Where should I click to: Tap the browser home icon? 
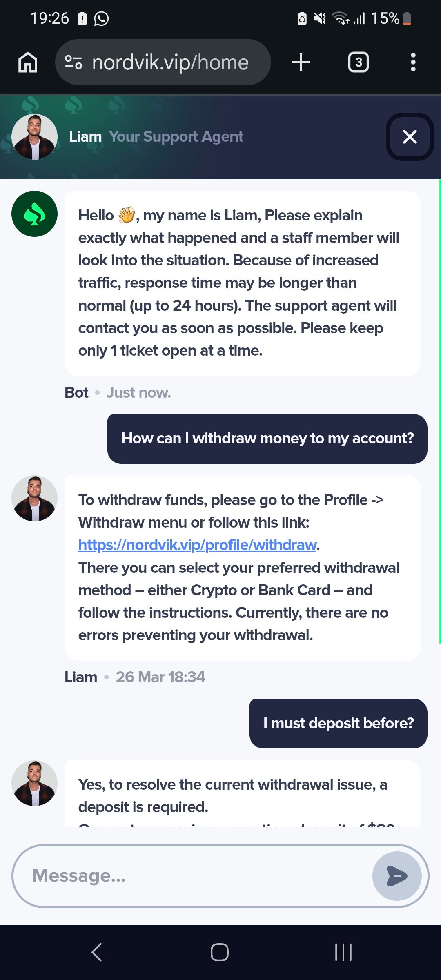click(x=28, y=62)
